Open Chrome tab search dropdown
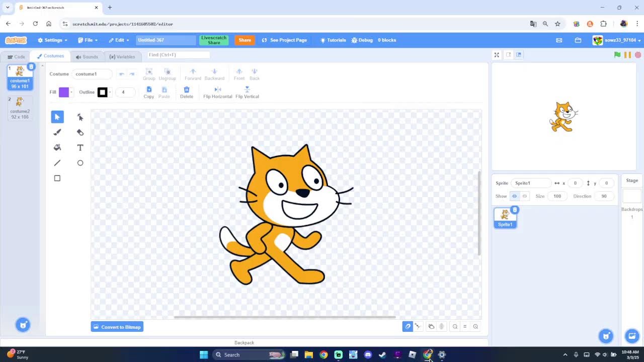Viewport: 644px width, 362px height. [x=8, y=8]
